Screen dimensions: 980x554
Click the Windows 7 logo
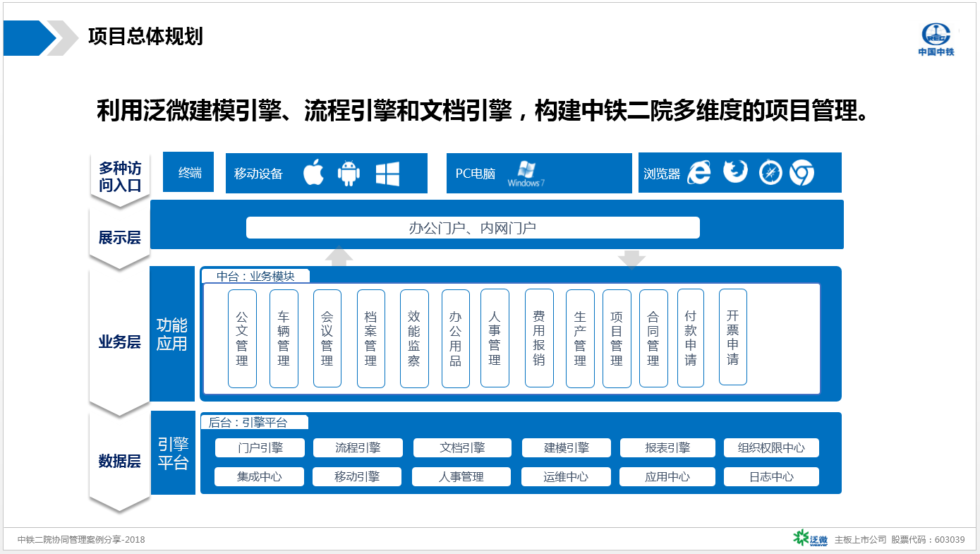click(x=526, y=174)
